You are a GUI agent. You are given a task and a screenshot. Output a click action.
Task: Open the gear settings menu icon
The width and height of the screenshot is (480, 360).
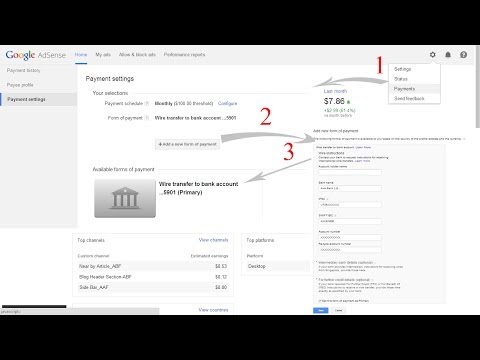(x=432, y=55)
